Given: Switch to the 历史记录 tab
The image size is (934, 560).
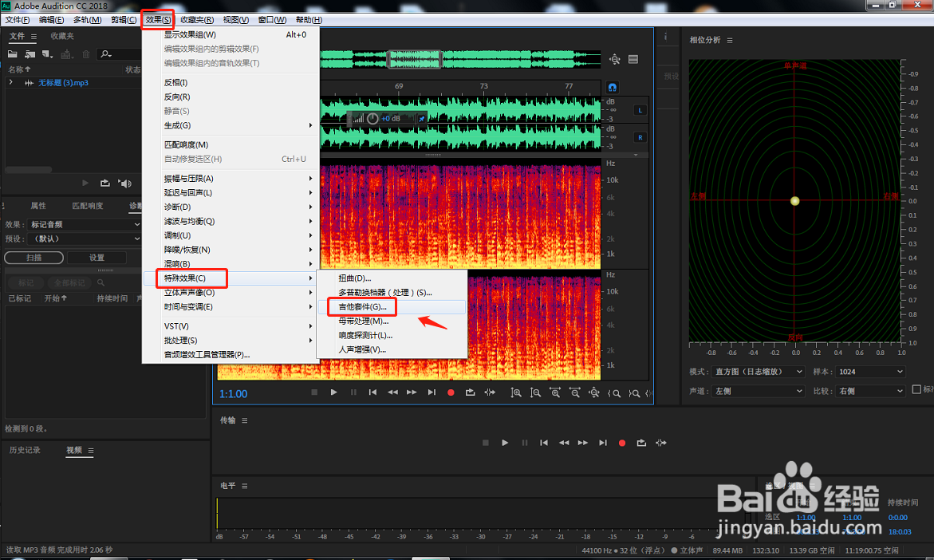Looking at the screenshot, I should click(25, 451).
